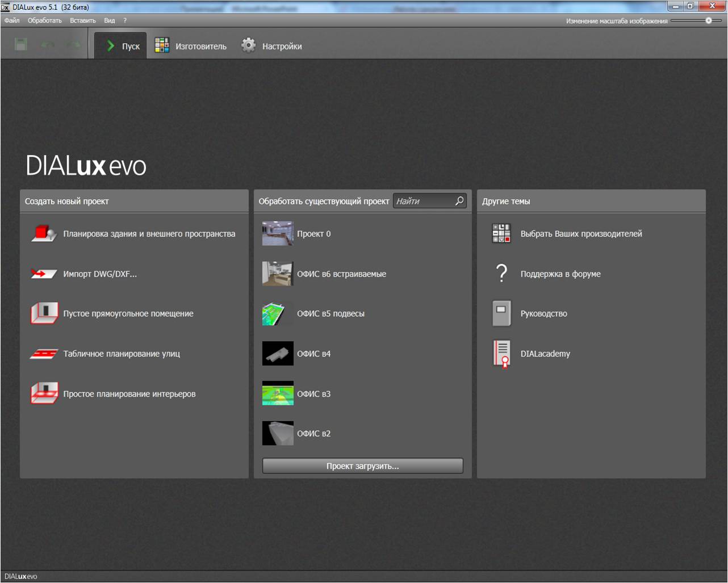
Task: Open the Настройки settings tab
Action: point(271,46)
